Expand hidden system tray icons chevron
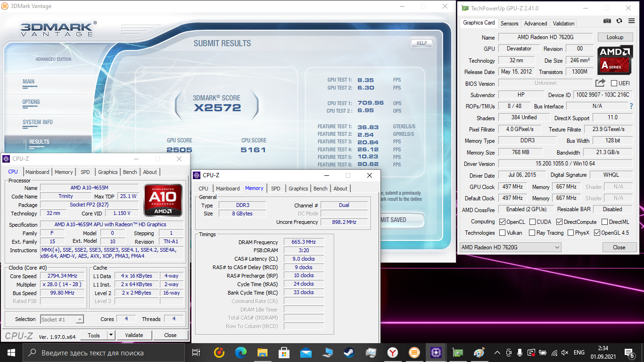The image size is (644, 362). click(x=497, y=353)
